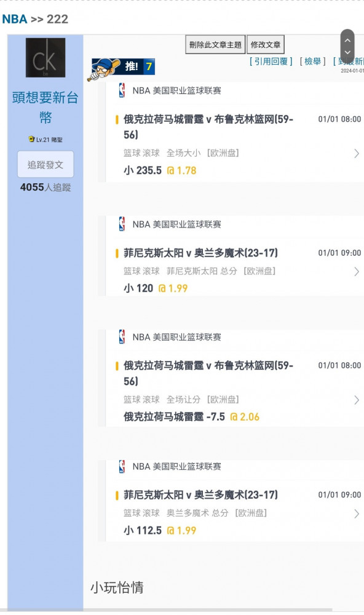Click 222 post title in breadcrumb
The image size is (364, 615).
coord(57,19)
